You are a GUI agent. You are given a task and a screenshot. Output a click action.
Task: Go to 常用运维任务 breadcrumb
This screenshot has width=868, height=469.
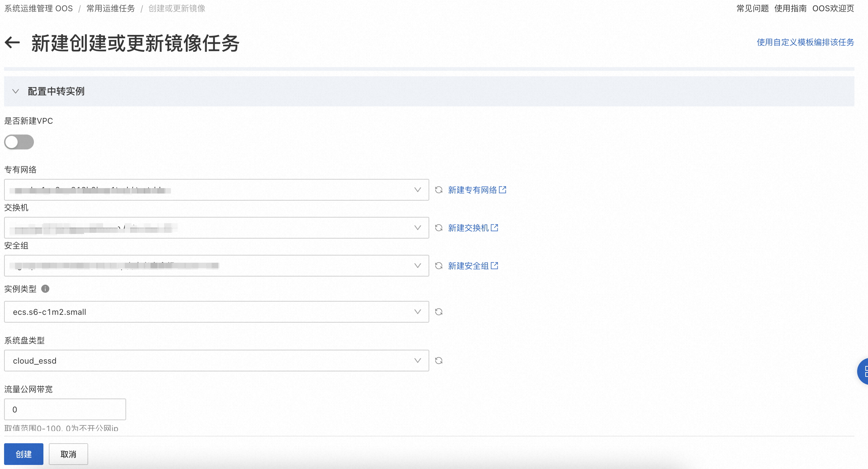pyautogui.click(x=111, y=8)
